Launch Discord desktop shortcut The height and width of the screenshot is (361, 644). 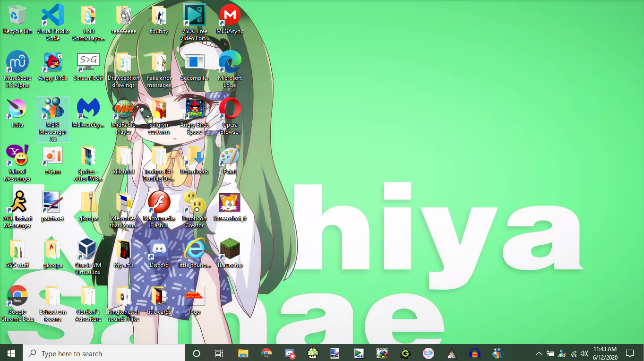coord(159,254)
